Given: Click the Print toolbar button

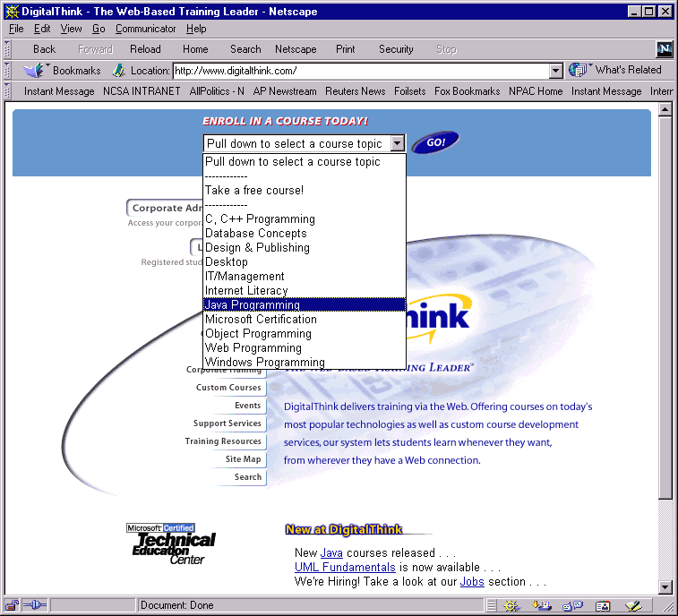Looking at the screenshot, I should pyautogui.click(x=346, y=49).
